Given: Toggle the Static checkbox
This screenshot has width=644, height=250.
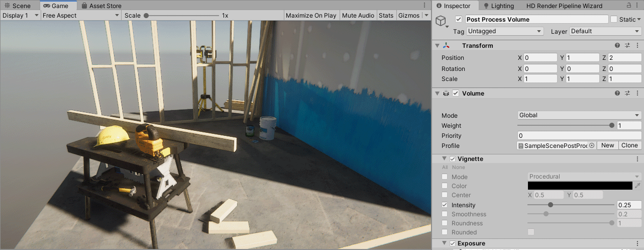Looking at the screenshot, I should (x=614, y=19).
